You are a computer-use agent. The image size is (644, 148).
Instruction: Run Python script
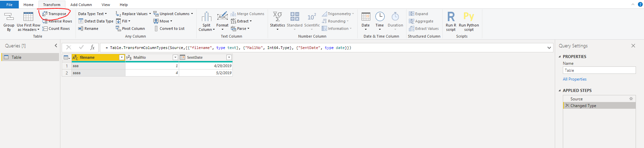click(469, 21)
